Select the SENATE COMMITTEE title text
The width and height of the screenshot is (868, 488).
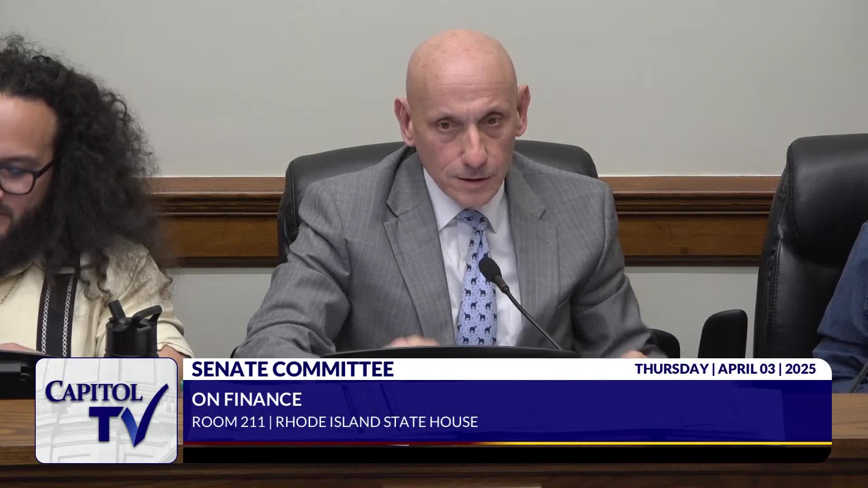point(292,369)
